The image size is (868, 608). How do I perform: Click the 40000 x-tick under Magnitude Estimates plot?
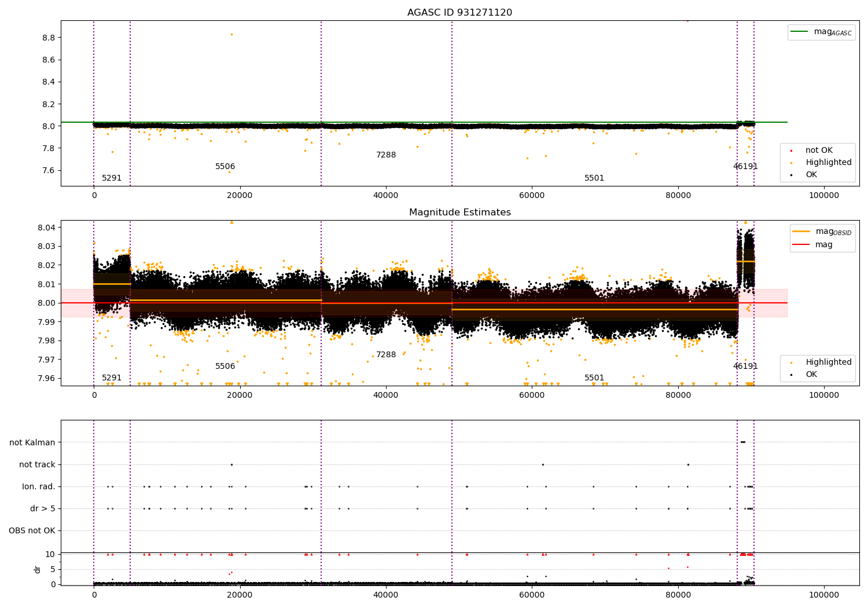(x=385, y=395)
